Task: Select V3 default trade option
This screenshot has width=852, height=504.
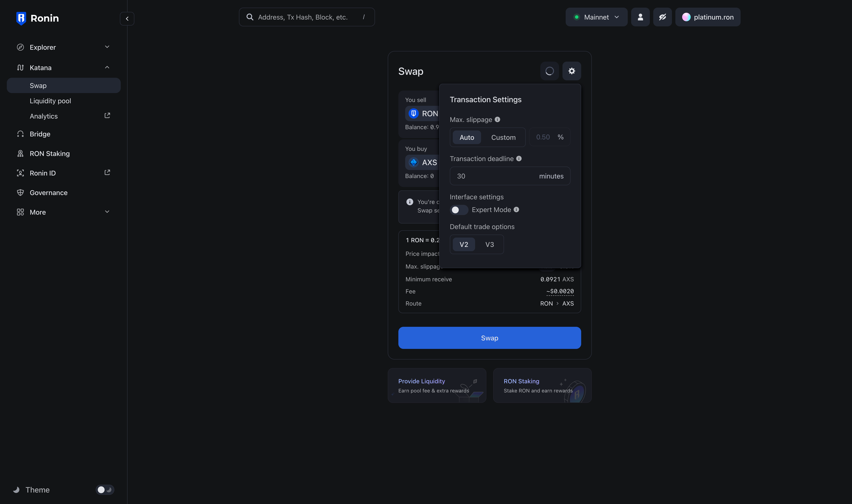Action: pyautogui.click(x=490, y=244)
